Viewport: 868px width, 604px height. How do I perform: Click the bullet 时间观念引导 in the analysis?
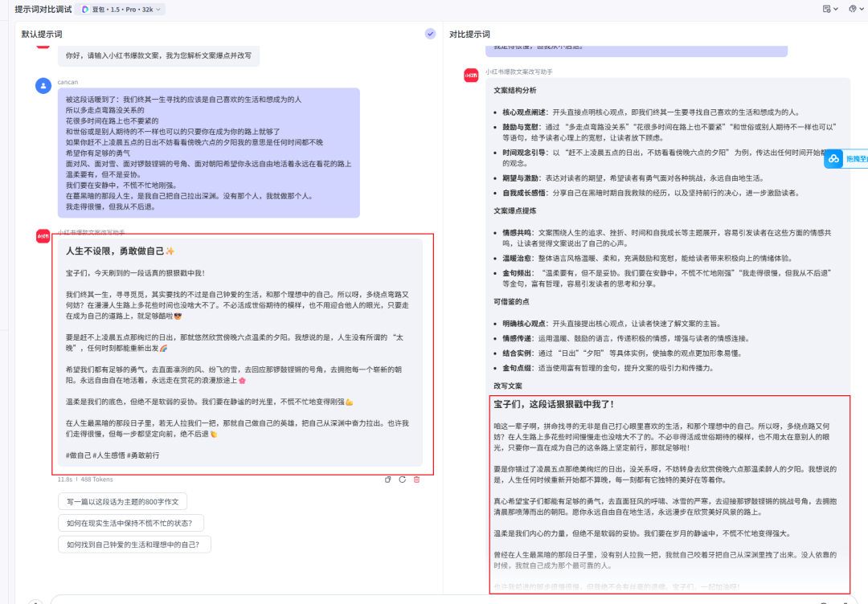point(665,157)
